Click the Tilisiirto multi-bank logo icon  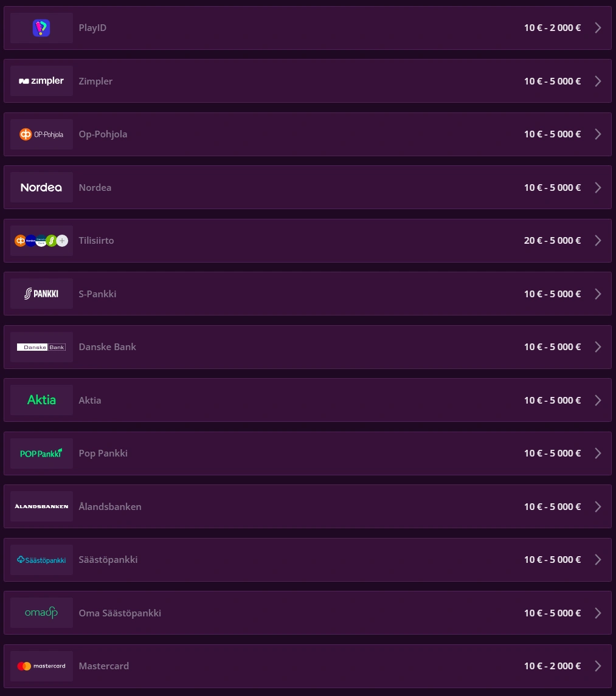pyautogui.click(x=41, y=241)
